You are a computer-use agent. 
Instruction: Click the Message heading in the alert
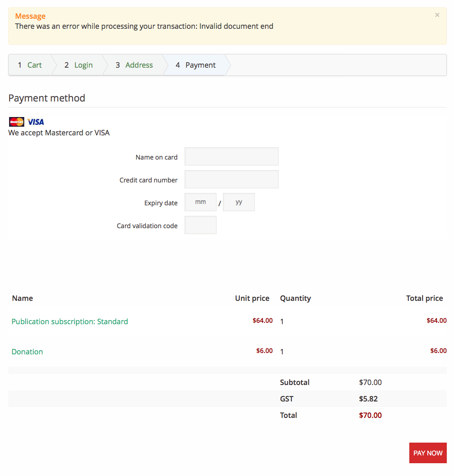tap(30, 16)
